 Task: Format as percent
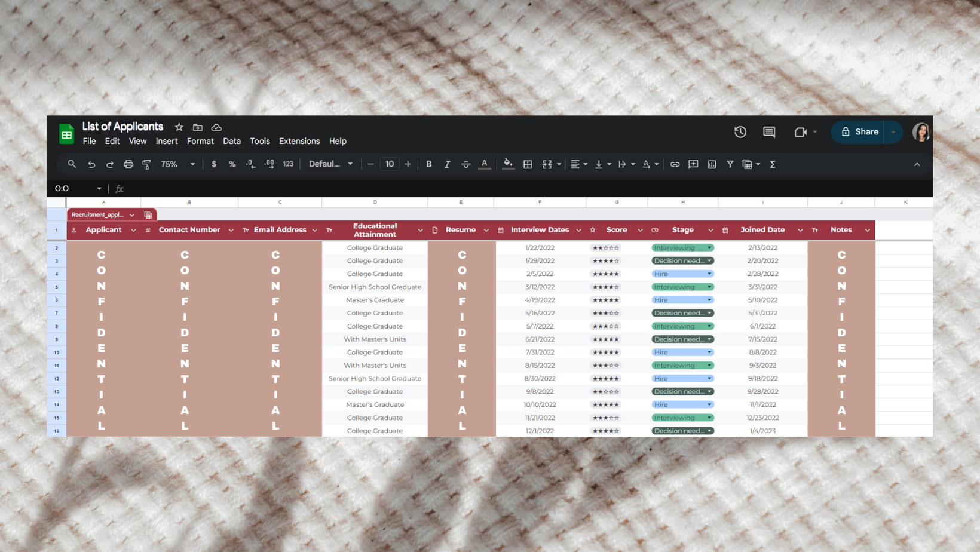232,164
